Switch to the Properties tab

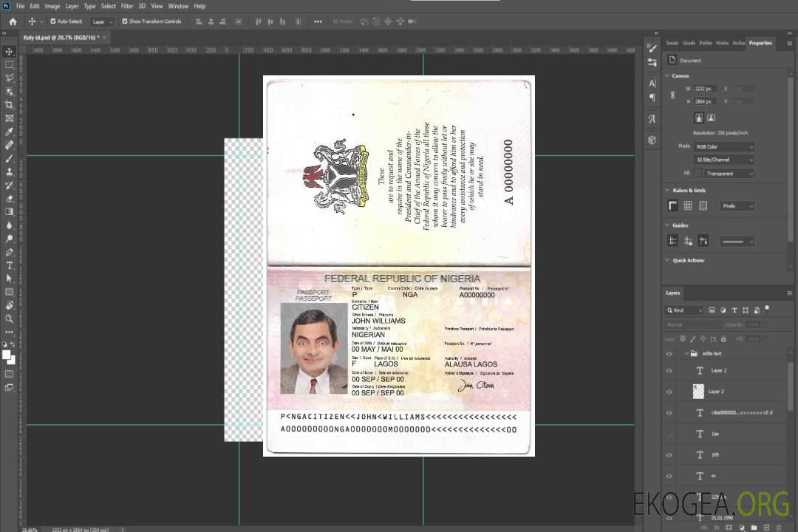760,44
